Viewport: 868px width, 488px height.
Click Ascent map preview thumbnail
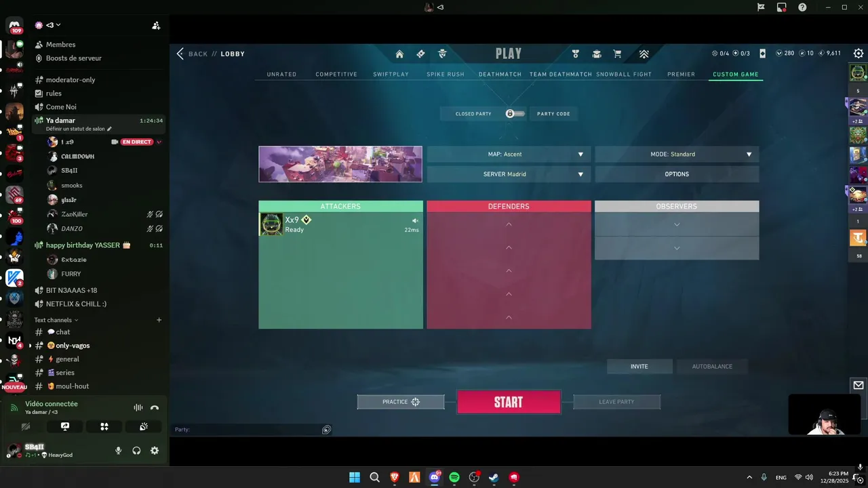[x=340, y=164]
